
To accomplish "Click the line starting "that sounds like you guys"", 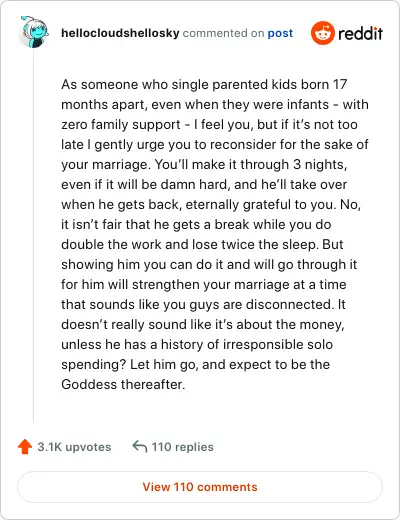I will 203,304.
